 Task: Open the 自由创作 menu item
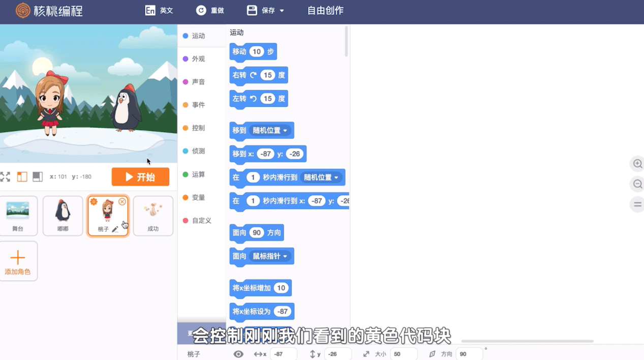325,9
